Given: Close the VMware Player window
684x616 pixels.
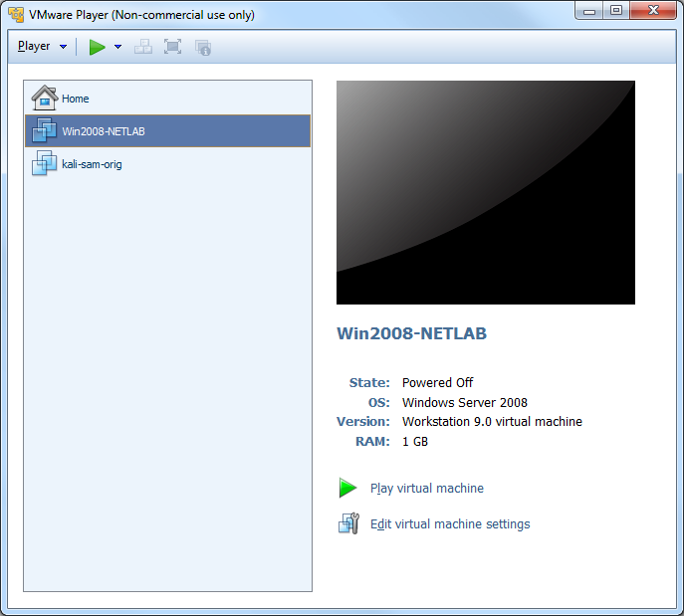Looking at the screenshot, I should click(x=653, y=11).
